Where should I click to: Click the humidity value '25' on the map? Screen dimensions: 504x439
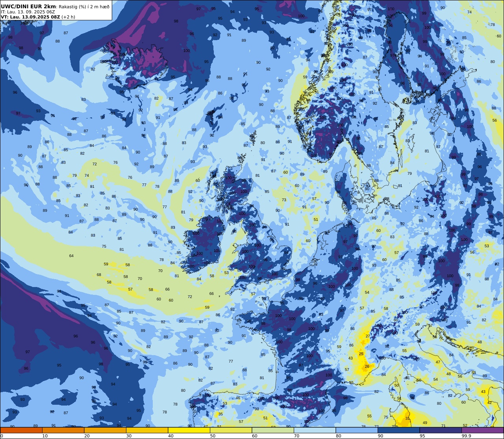tap(361, 354)
